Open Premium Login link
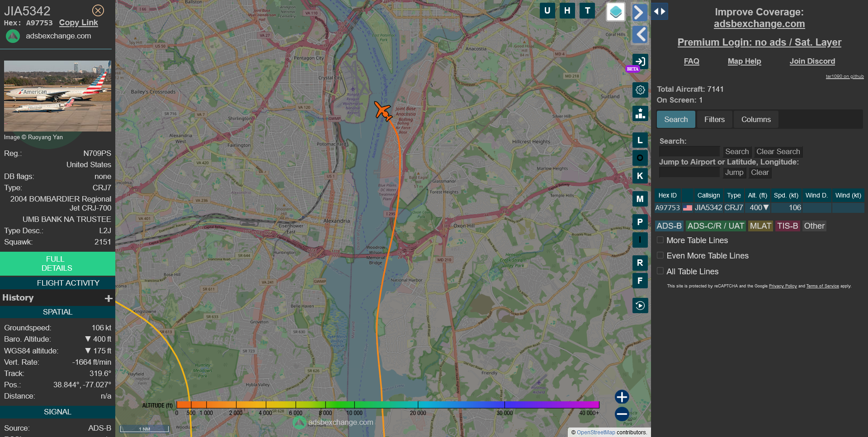 click(759, 42)
